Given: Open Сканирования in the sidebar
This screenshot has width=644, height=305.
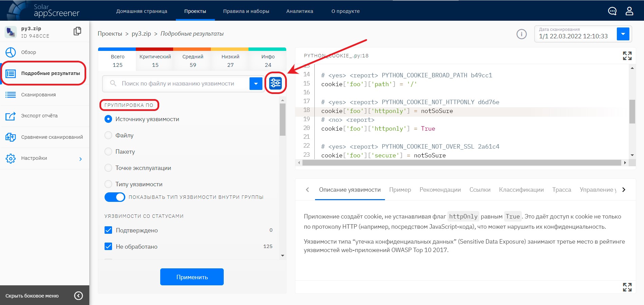Looking at the screenshot, I should pyautogui.click(x=44, y=95).
